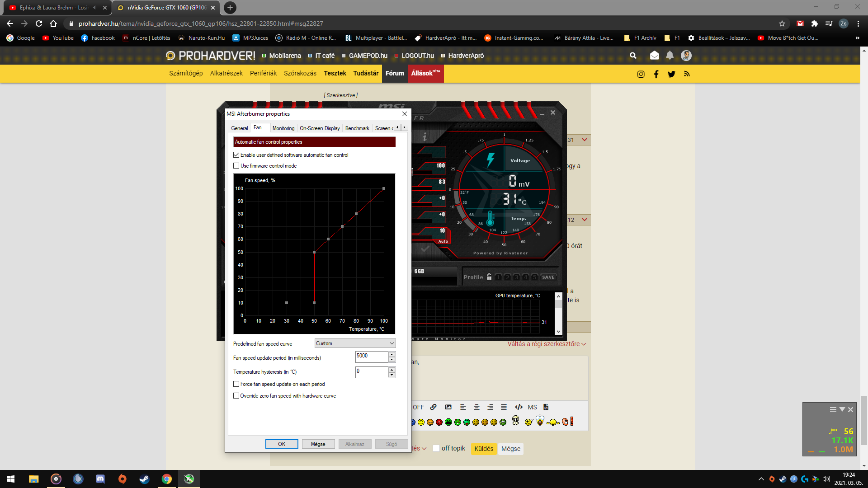
Task: Open the On-Screen Display tab
Action: (320, 128)
